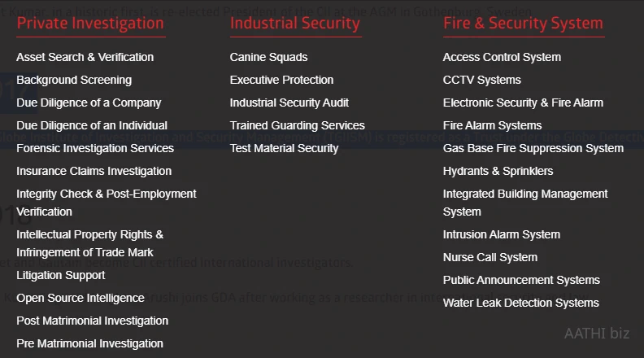Click Asset Search & Verification link
Screen dimensions: 644x358
[x=85, y=57]
